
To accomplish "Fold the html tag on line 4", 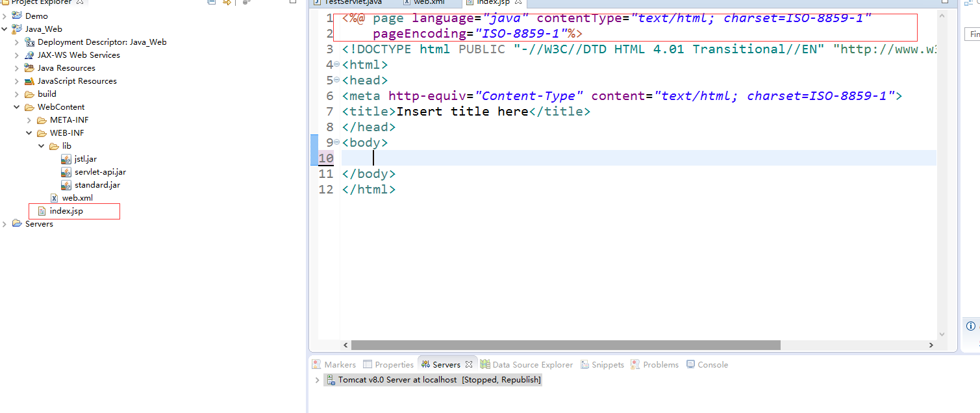I will click(336, 65).
